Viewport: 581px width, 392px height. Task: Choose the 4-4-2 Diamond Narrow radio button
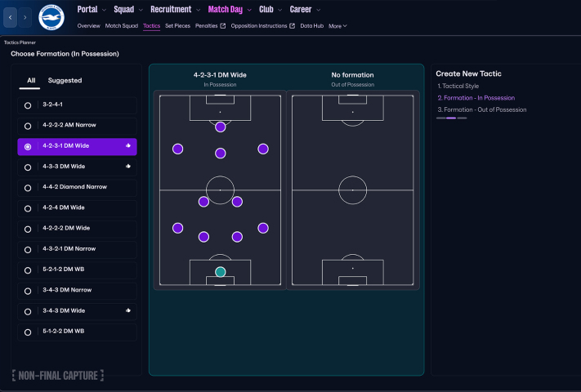(x=28, y=188)
